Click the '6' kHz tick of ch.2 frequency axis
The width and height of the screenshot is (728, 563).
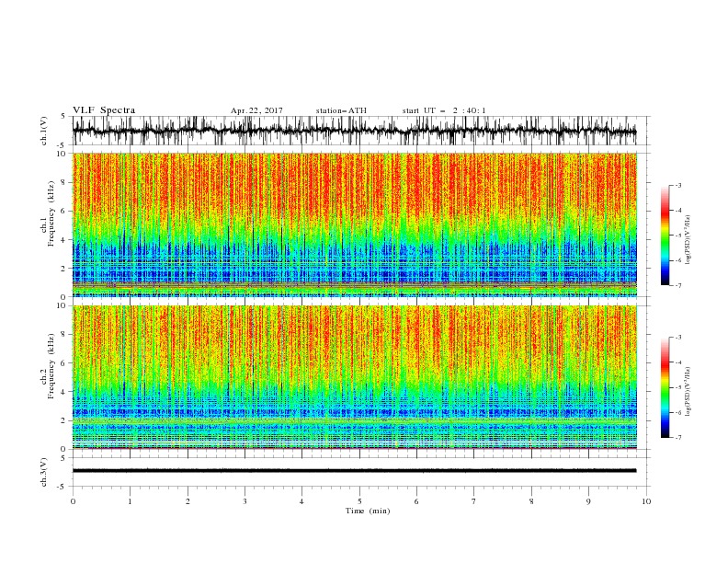pyautogui.click(x=64, y=363)
